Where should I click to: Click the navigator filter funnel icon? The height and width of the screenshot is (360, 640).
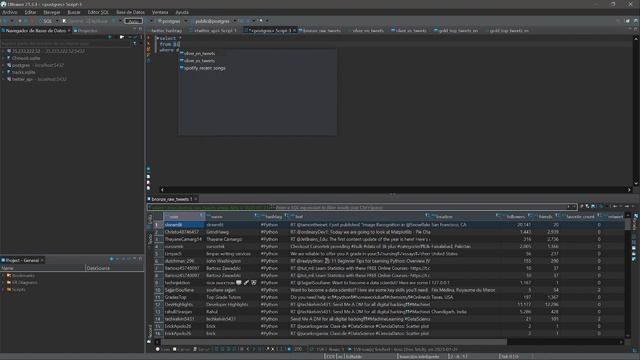pos(135,43)
